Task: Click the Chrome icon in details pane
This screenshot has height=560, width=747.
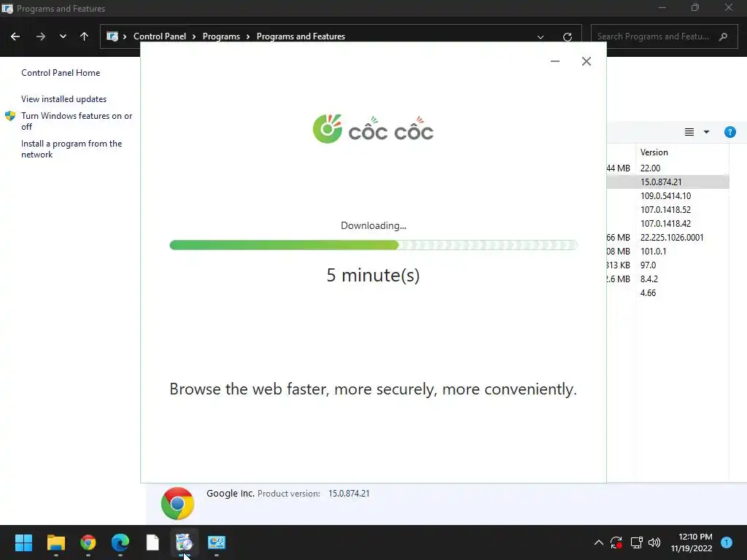Action: 178,503
